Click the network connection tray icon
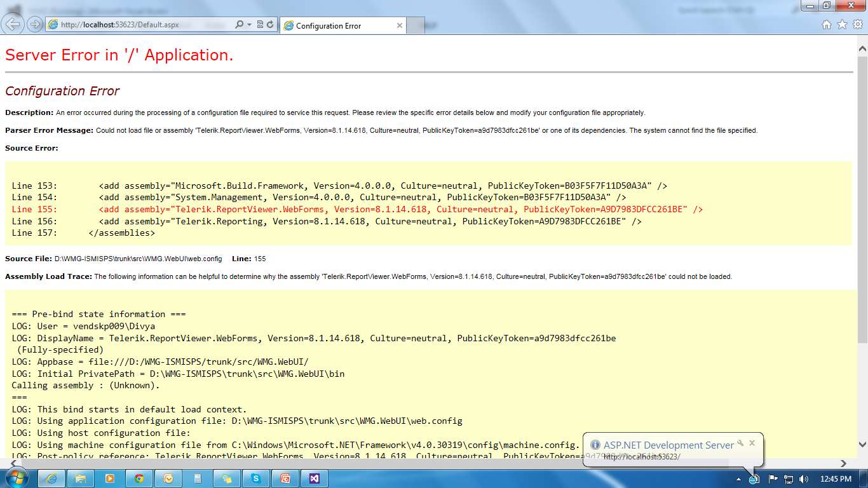The width and height of the screenshot is (868, 488). (789, 479)
